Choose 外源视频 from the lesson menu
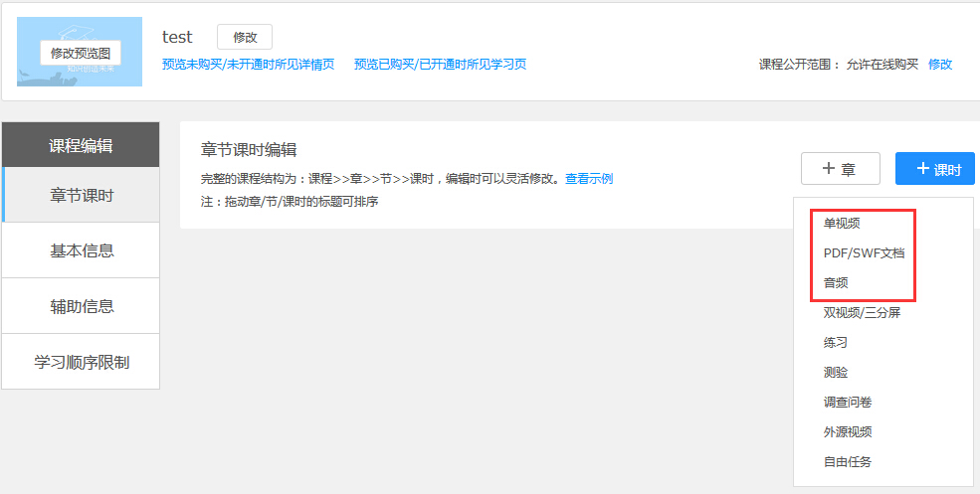The height and width of the screenshot is (494, 980). click(x=848, y=432)
